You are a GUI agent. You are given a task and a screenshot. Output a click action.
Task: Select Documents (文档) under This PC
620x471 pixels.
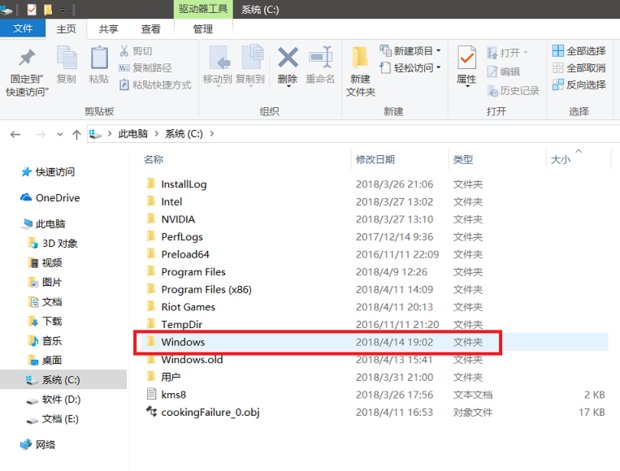click(45, 302)
